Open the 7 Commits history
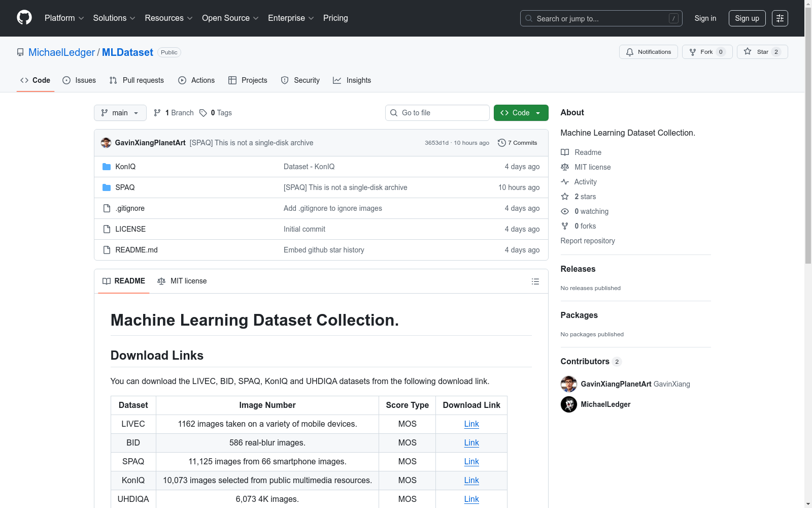Image resolution: width=812 pixels, height=508 pixels. click(518, 143)
